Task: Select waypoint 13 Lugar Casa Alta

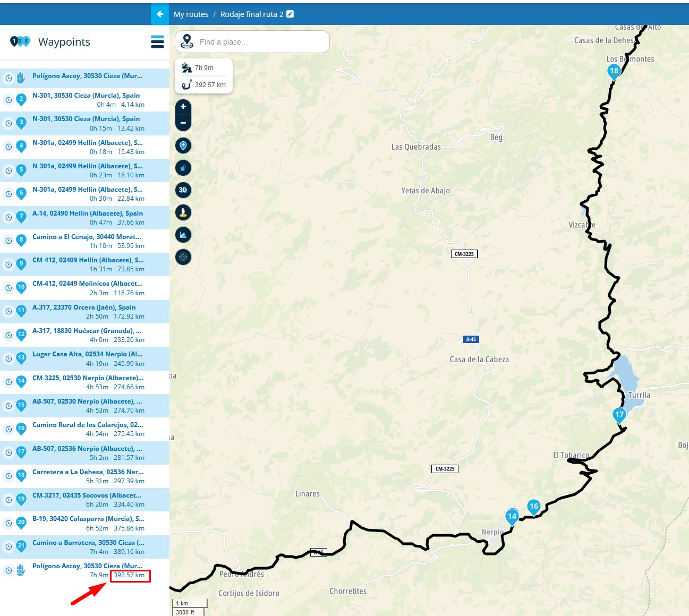Action: (84, 358)
